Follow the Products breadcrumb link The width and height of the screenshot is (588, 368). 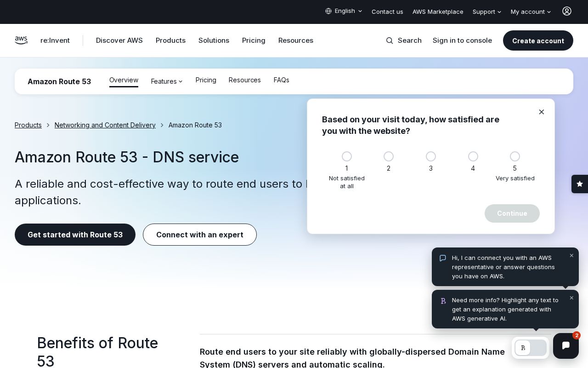coord(28,125)
